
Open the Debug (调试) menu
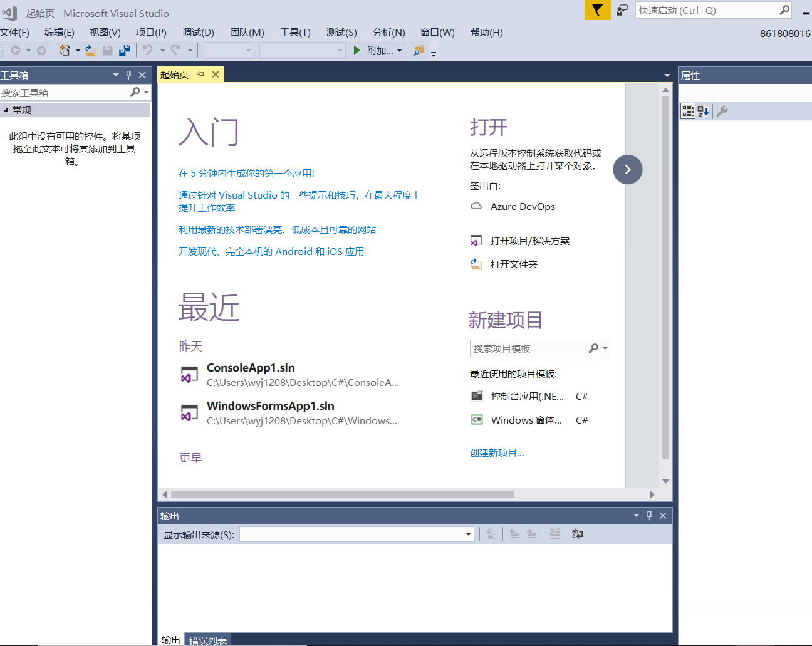198,32
